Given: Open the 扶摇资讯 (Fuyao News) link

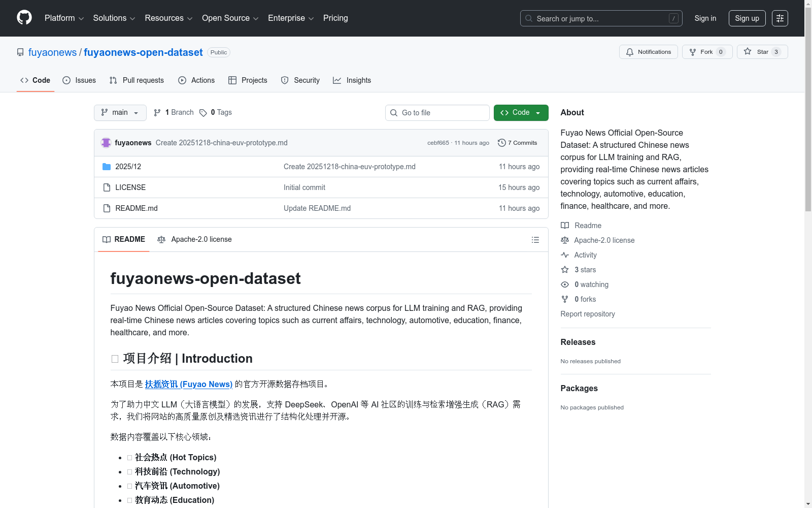Looking at the screenshot, I should [x=189, y=384].
